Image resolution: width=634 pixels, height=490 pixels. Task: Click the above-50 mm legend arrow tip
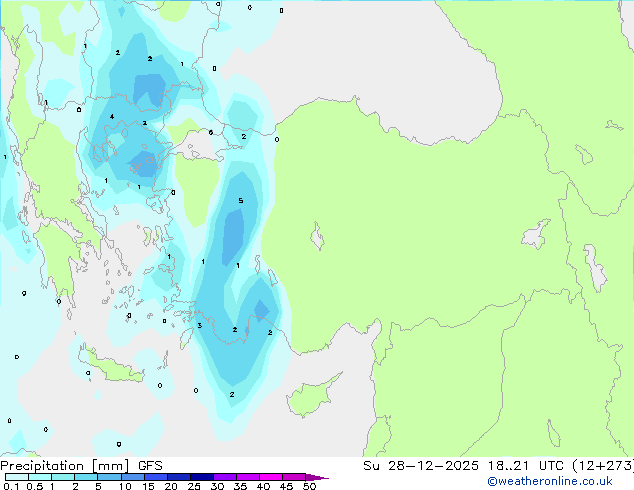click(317, 477)
